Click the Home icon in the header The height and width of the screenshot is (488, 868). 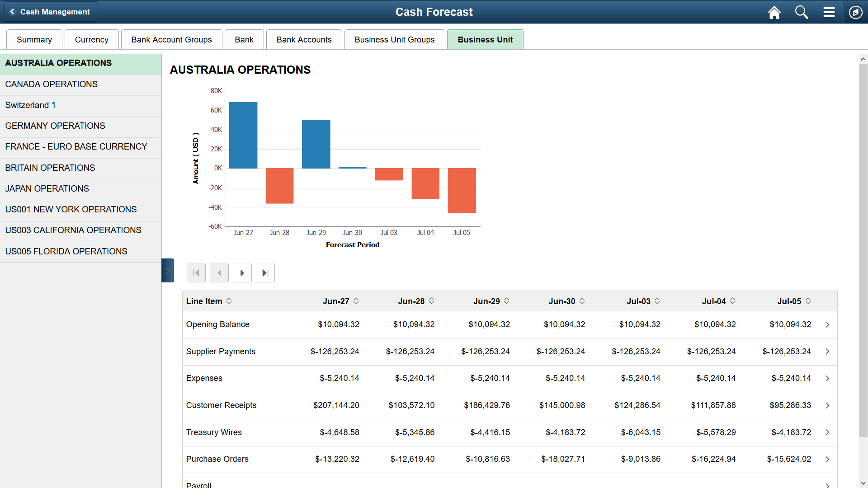click(x=774, y=12)
